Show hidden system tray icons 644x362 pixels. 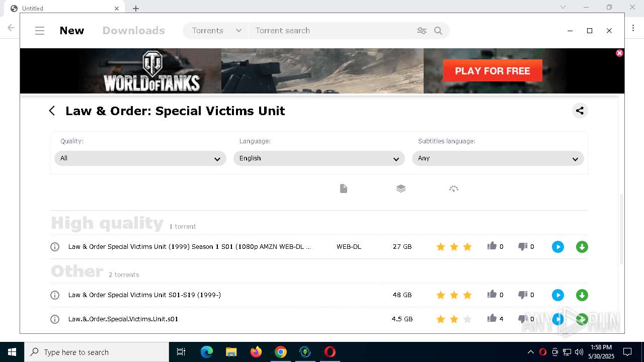[x=530, y=352]
